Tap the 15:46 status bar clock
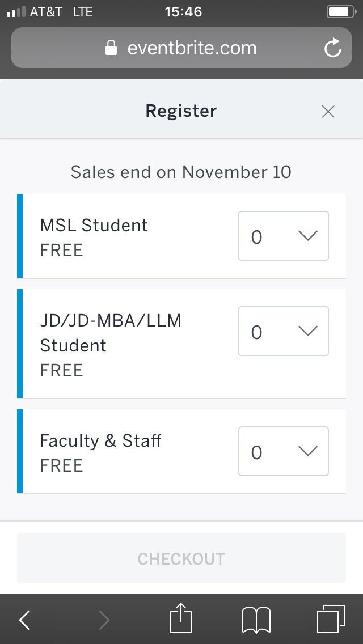Image resolution: width=363 pixels, height=644 pixels. [183, 11]
